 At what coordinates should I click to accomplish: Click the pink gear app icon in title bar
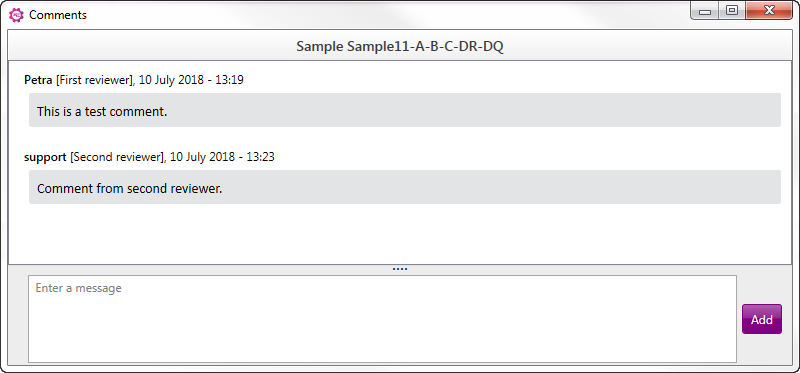(x=16, y=15)
